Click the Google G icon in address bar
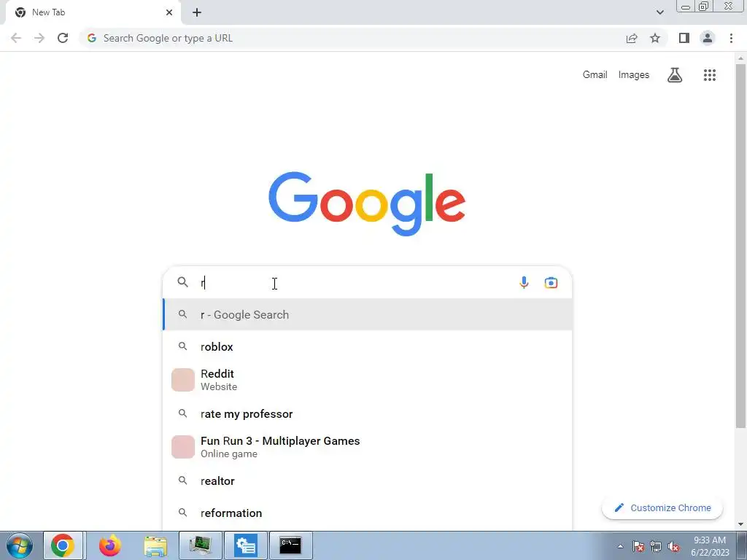Screen dimensions: 747x560 92,38
